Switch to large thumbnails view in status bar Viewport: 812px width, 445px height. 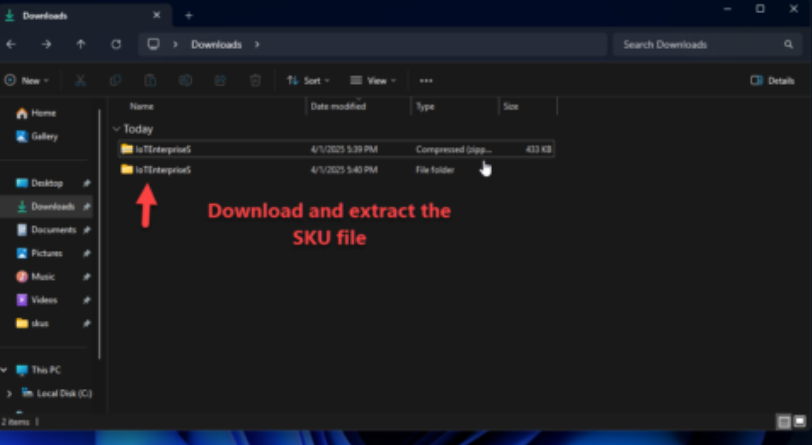pyautogui.click(x=799, y=423)
